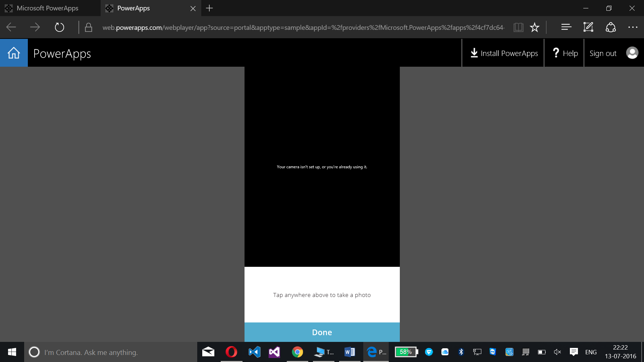
Task: Click the site lock icon
Action: click(89, 27)
